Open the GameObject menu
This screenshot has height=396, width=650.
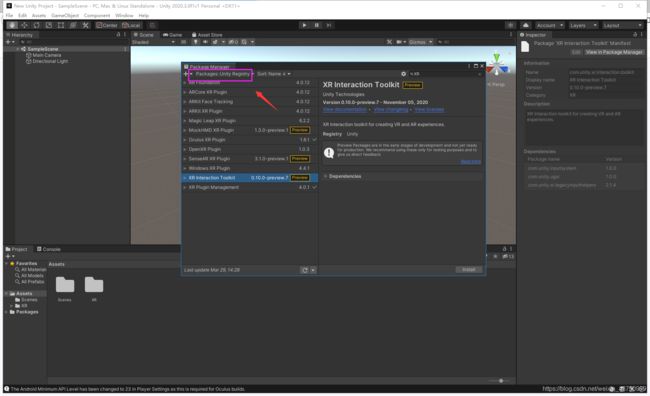65,15
